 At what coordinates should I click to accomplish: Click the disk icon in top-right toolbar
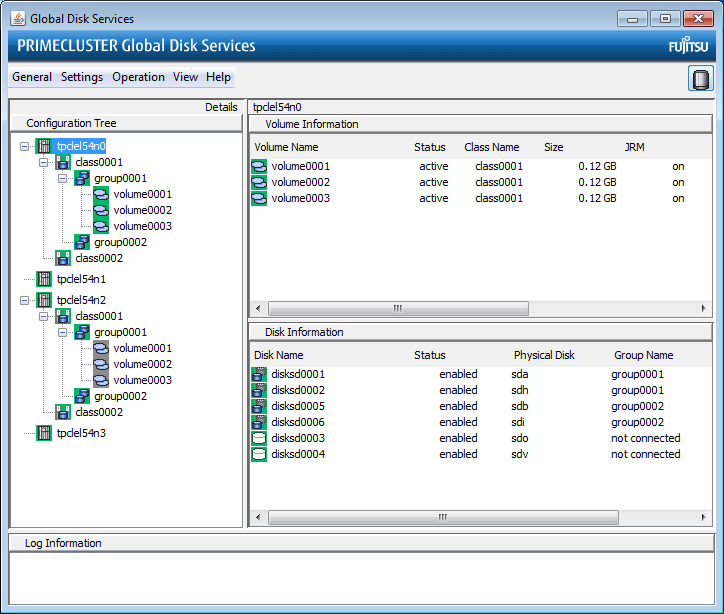tap(701, 79)
